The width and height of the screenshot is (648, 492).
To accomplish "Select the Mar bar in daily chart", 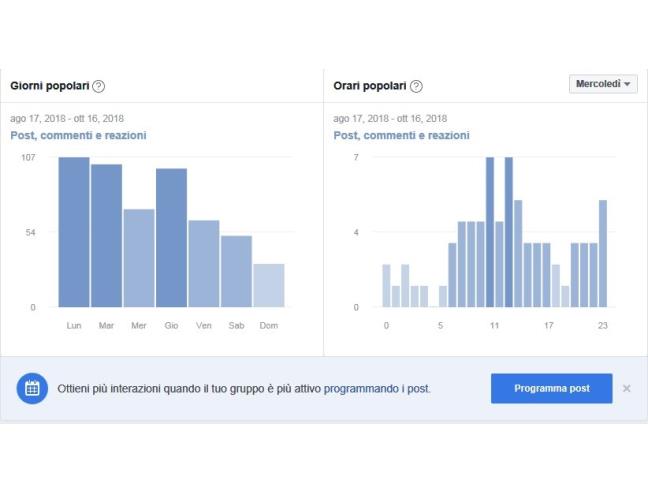I will point(106,235).
